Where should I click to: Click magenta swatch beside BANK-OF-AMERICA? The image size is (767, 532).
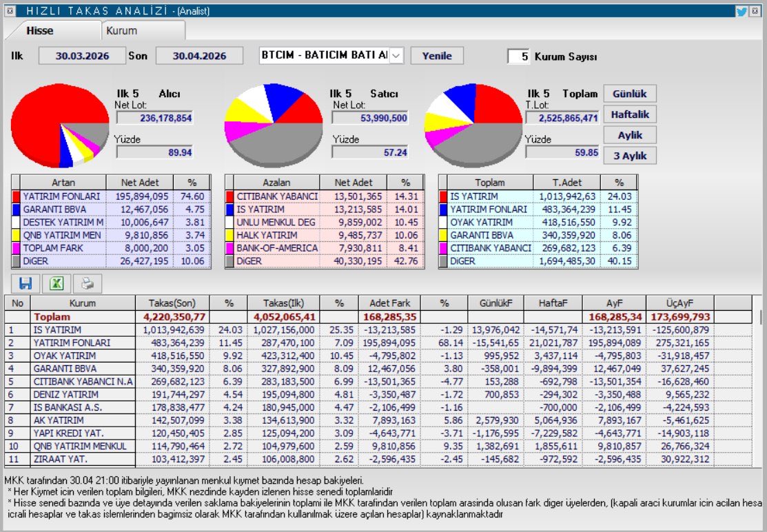(x=229, y=248)
